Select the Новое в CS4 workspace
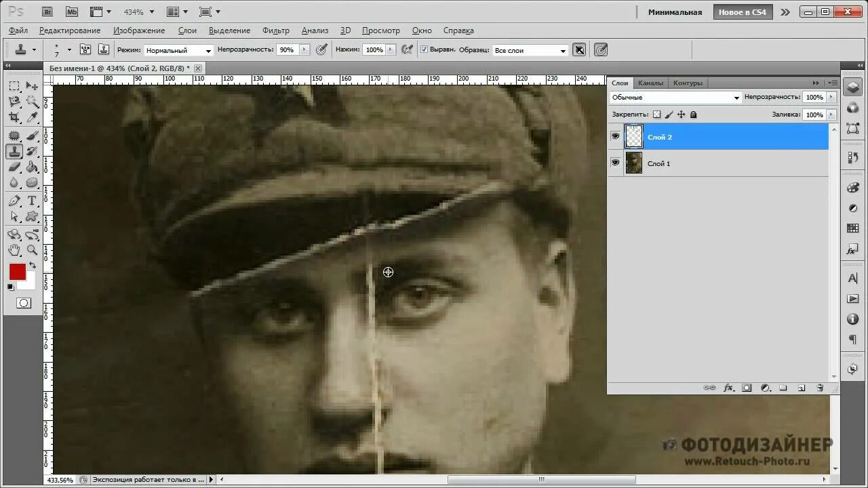This screenshot has width=868, height=488. tap(742, 12)
